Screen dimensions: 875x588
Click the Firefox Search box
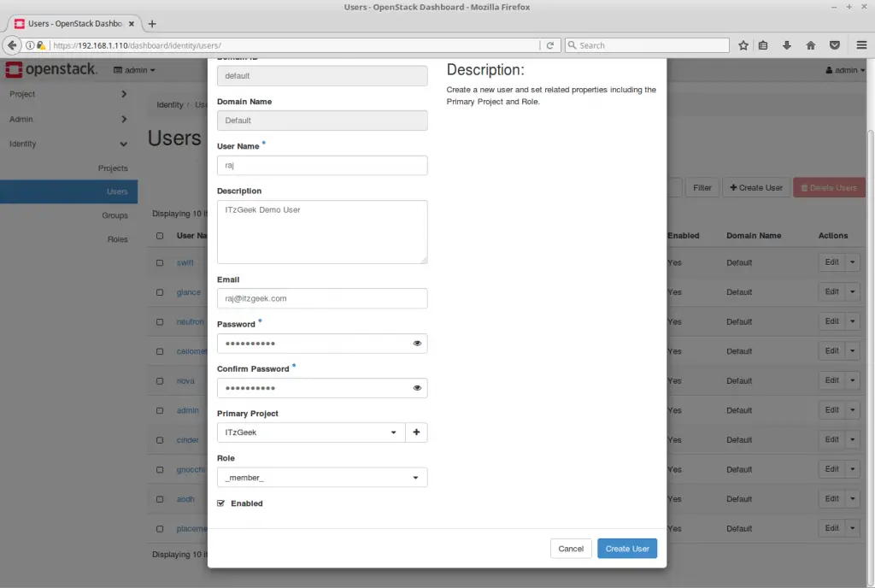tap(648, 45)
